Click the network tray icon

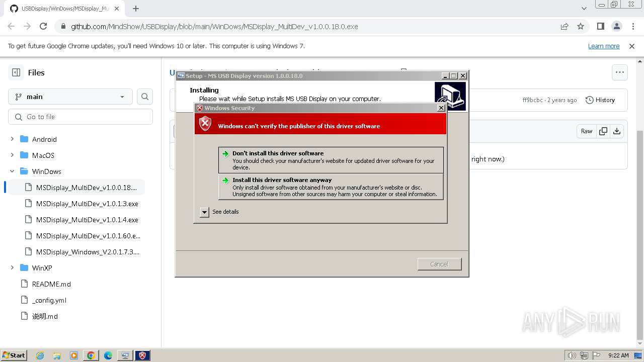[584, 355]
